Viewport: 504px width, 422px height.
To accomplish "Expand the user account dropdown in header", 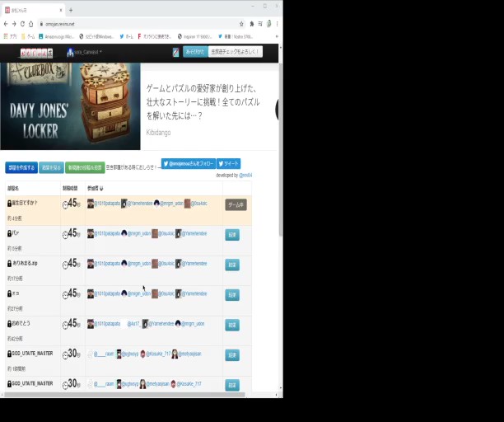I will pyautogui.click(x=84, y=52).
